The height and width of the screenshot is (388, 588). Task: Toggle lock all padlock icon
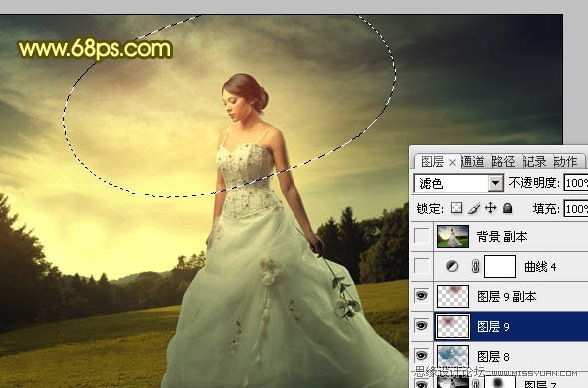pyautogui.click(x=508, y=208)
